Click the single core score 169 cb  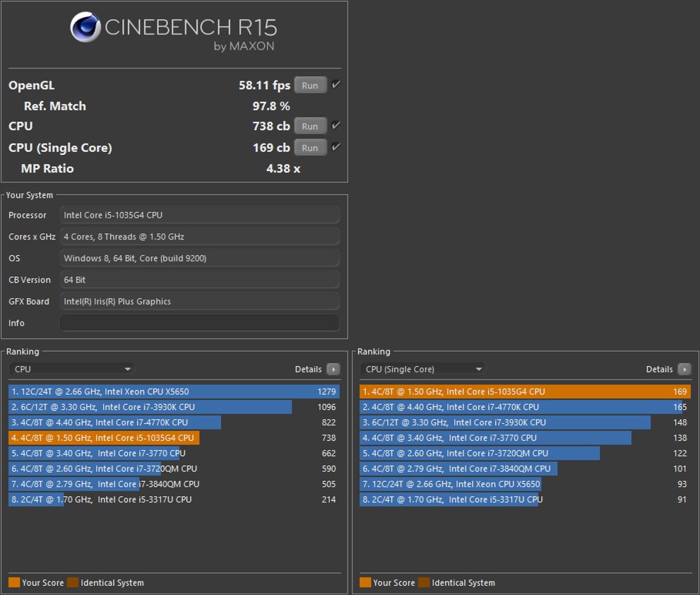pos(271,148)
